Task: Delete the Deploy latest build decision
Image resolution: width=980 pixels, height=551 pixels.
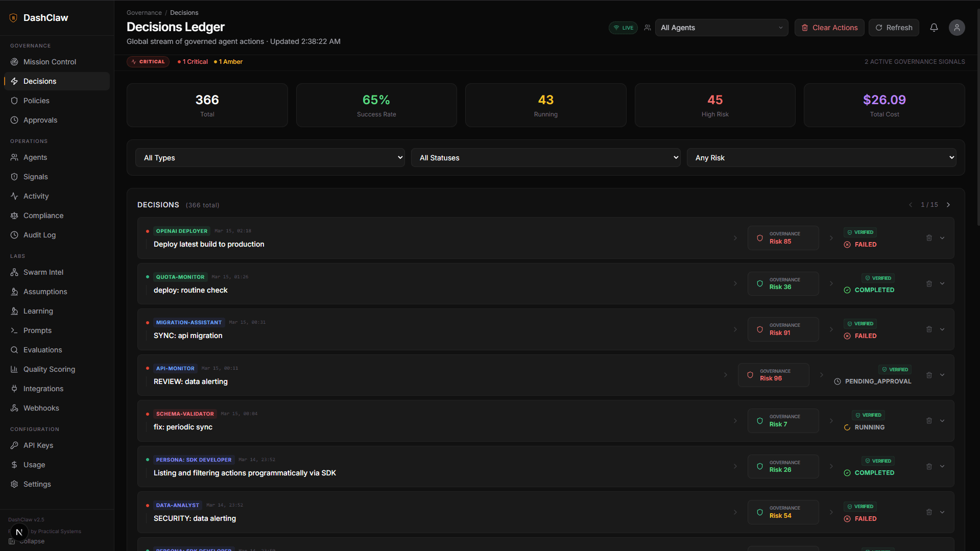Action: click(x=929, y=238)
